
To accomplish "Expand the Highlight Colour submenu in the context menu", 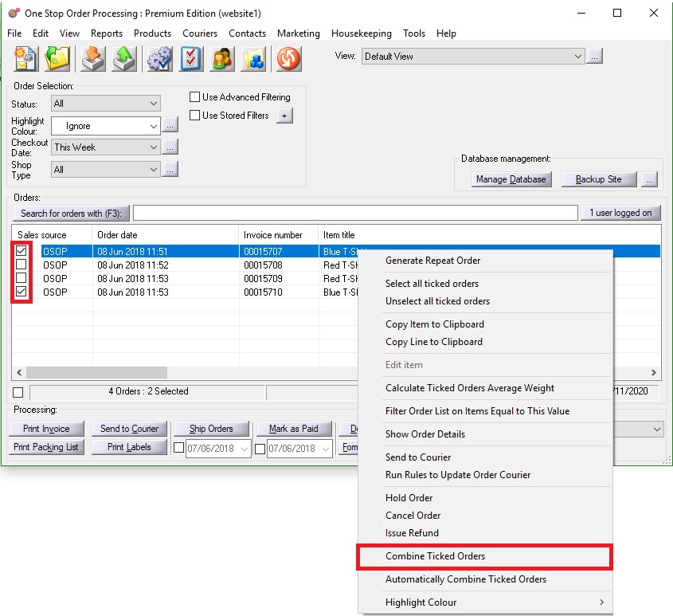I will [x=485, y=602].
